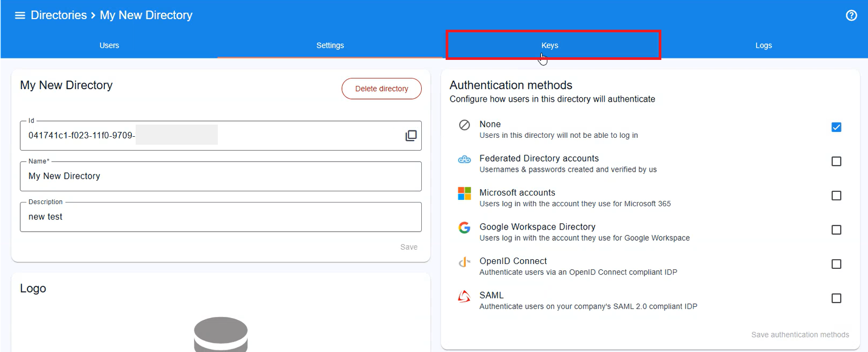This screenshot has height=352, width=868.
Task: Click the Save button under Description
Action: 409,247
